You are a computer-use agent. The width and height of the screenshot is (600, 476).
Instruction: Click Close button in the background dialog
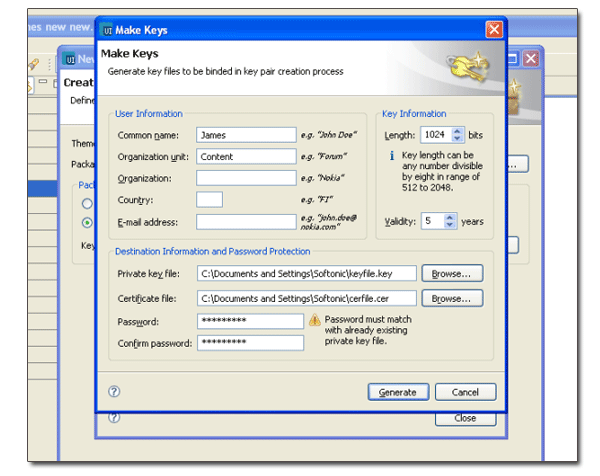[x=465, y=419]
